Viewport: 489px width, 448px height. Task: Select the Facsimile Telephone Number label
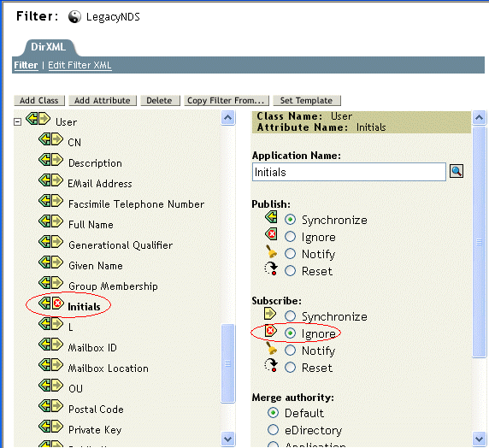[x=136, y=204]
